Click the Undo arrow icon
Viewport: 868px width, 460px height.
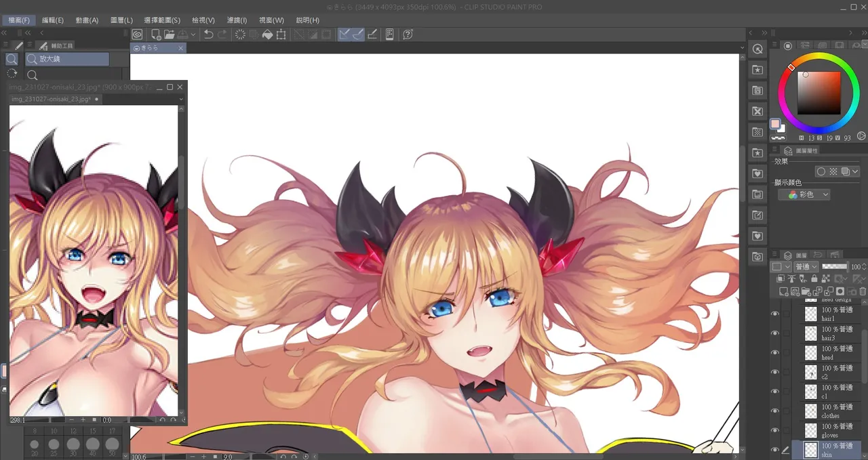coord(209,34)
